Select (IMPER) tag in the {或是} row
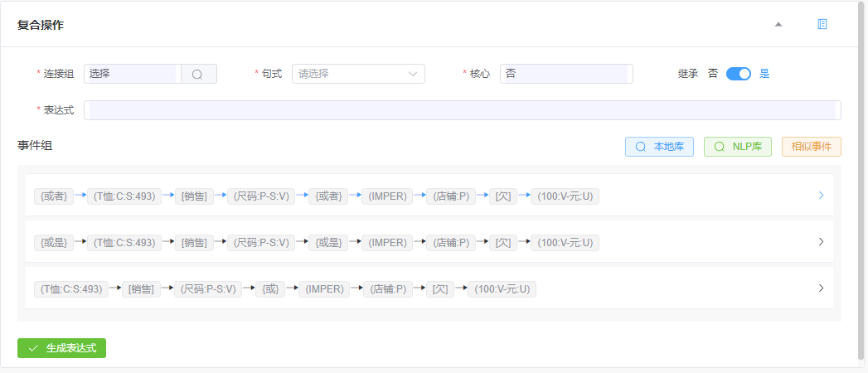 [x=387, y=243]
